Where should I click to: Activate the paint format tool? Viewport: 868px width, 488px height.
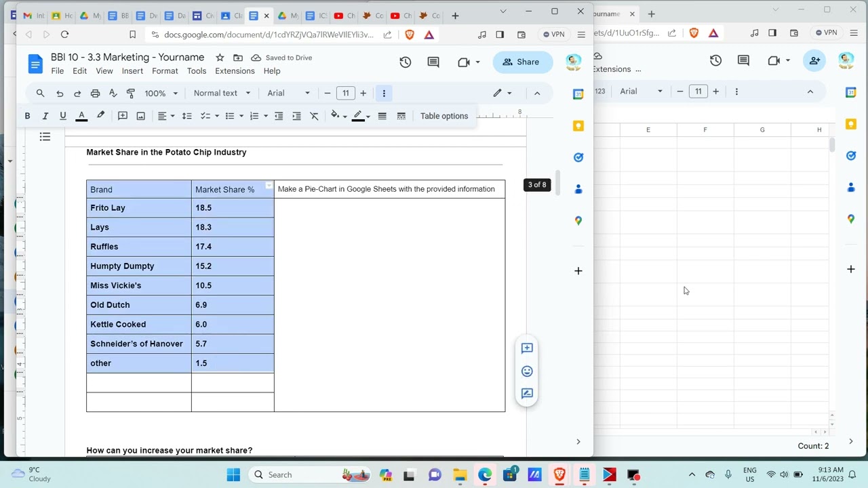click(x=131, y=93)
